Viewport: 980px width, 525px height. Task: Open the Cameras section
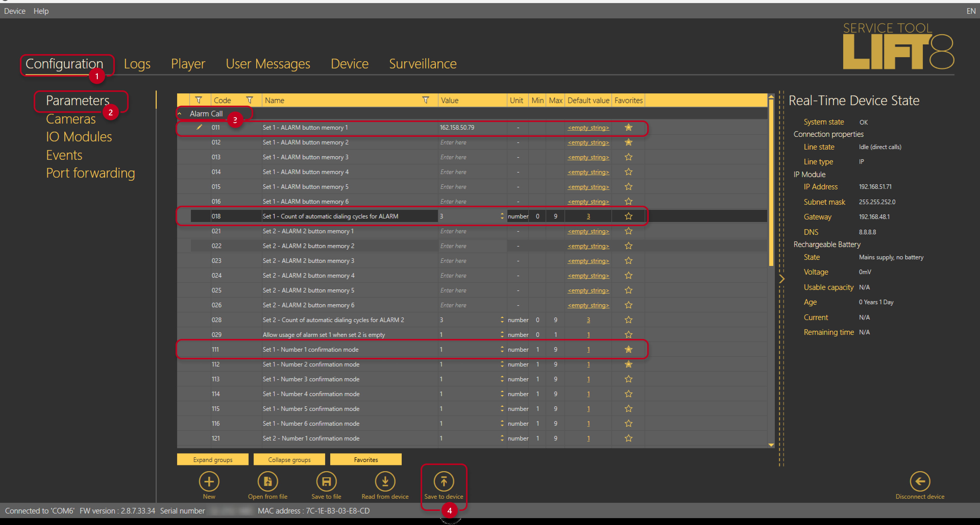[71, 119]
